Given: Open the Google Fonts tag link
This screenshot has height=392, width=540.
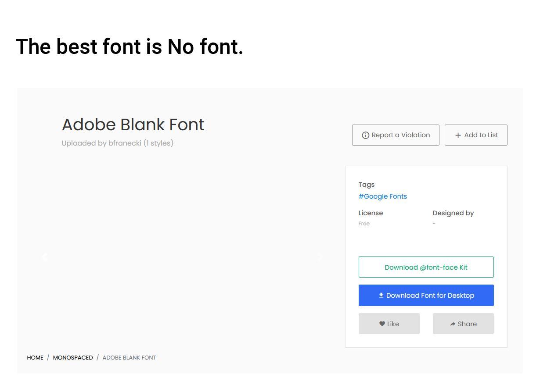Looking at the screenshot, I should point(383,196).
